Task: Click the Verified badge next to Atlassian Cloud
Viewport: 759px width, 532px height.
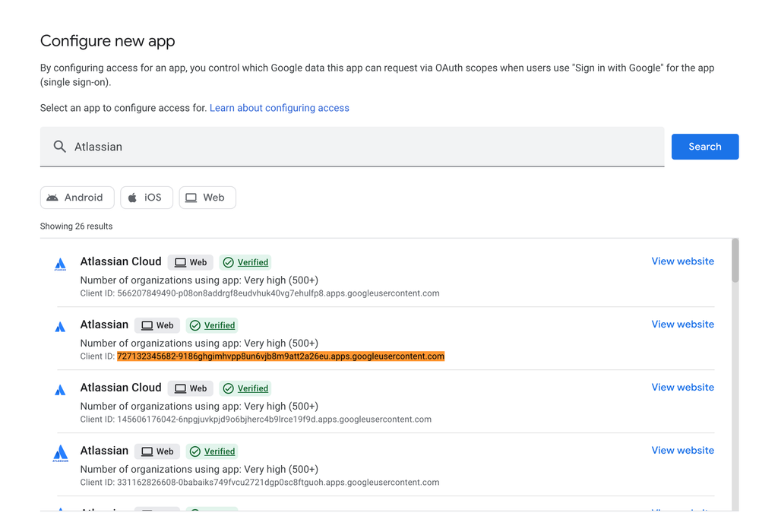Action: pos(245,261)
